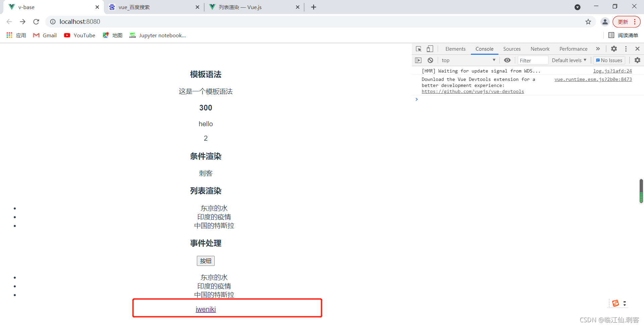Switch to the Network panel
The width and height of the screenshot is (644, 326).
(540, 49)
